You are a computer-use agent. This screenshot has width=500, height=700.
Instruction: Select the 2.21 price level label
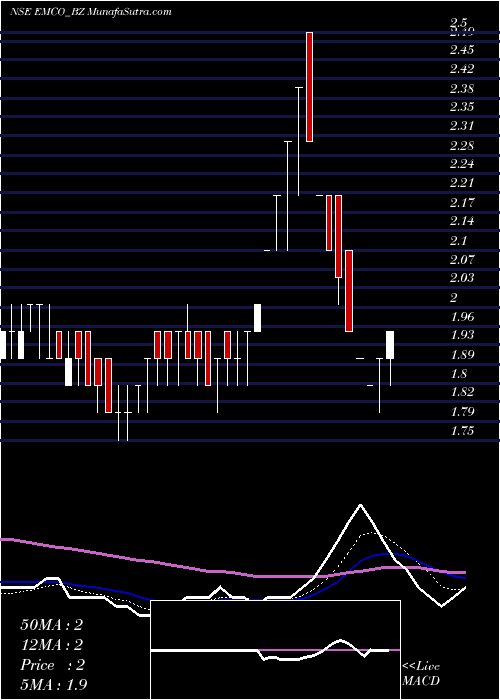pos(462,183)
